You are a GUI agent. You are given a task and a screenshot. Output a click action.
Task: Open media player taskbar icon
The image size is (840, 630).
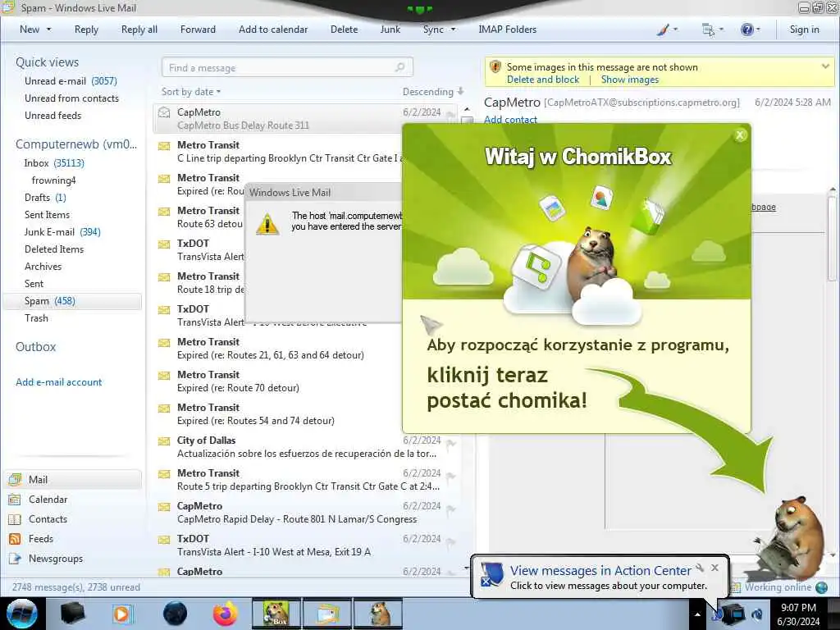[121, 614]
